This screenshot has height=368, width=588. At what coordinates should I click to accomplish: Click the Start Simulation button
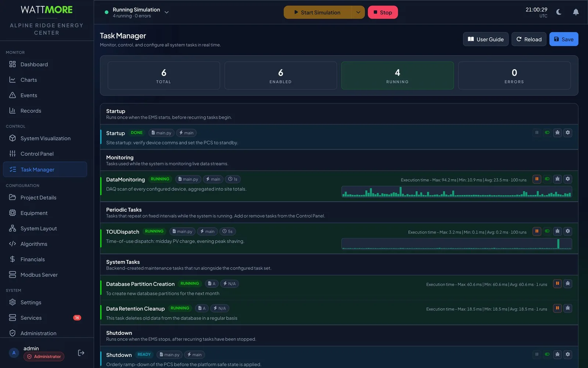(318, 13)
